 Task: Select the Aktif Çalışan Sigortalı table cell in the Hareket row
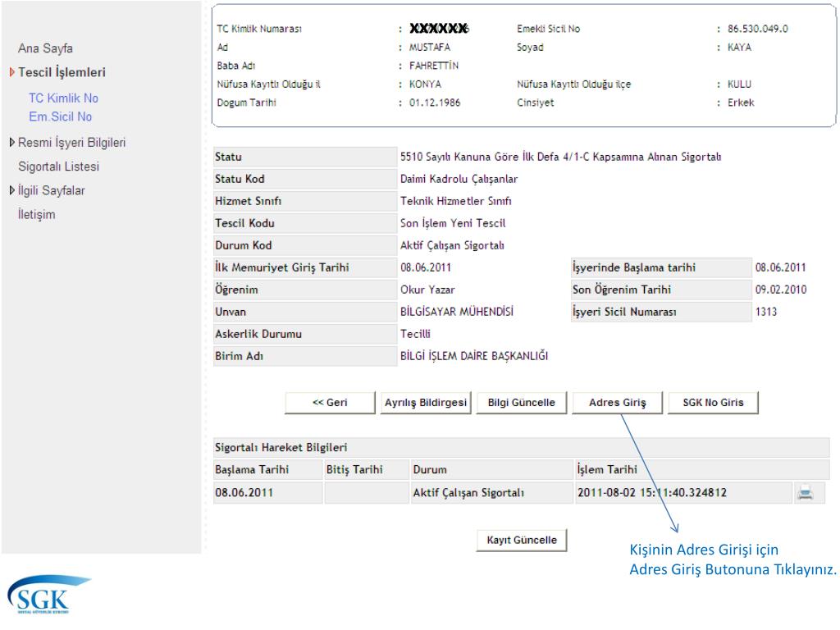492,492
